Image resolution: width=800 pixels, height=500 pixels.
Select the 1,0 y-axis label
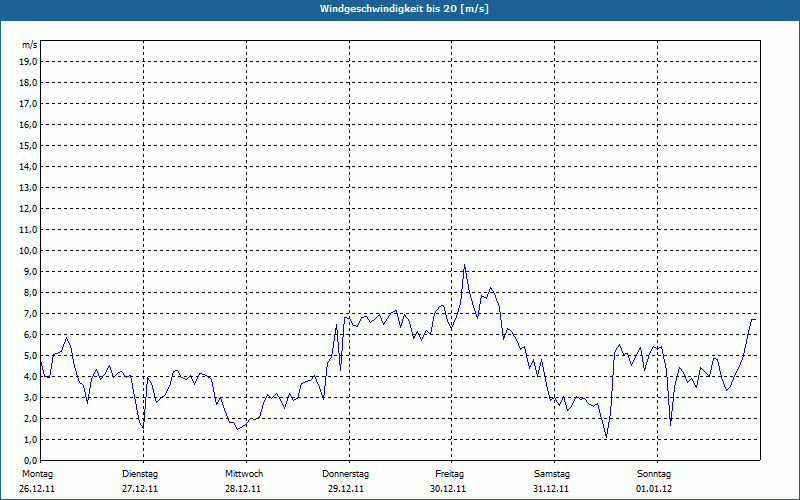pyautogui.click(x=30, y=439)
